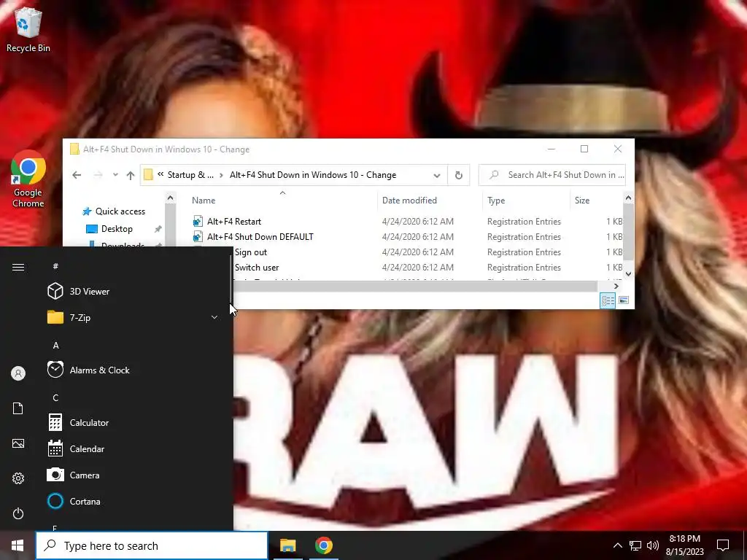Select Alt+F4 Shut Down DEFAULT file
747x560 pixels.
click(x=260, y=237)
